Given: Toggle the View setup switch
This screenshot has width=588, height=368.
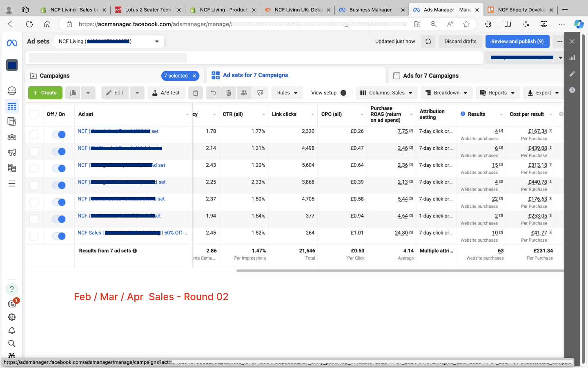Looking at the screenshot, I should 345,93.
